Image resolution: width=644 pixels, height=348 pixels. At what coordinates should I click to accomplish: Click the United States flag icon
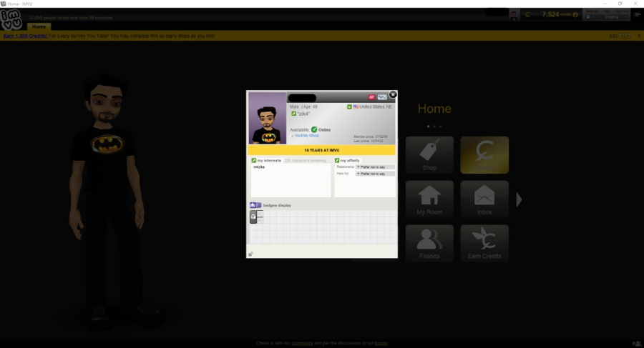click(x=356, y=106)
